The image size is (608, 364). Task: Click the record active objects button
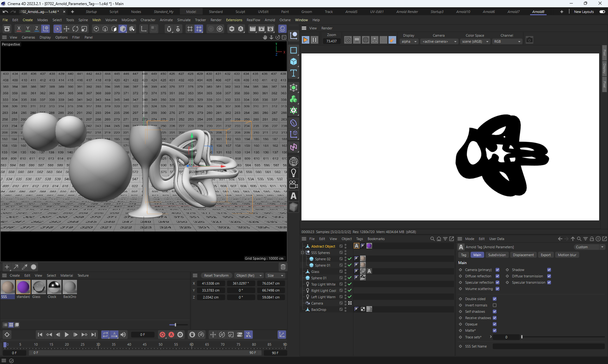click(162, 335)
